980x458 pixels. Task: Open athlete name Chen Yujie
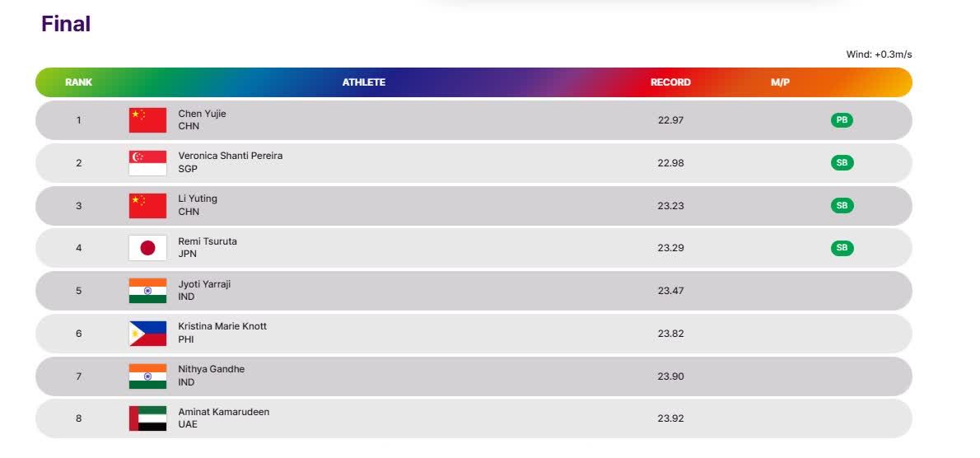pyautogui.click(x=202, y=114)
